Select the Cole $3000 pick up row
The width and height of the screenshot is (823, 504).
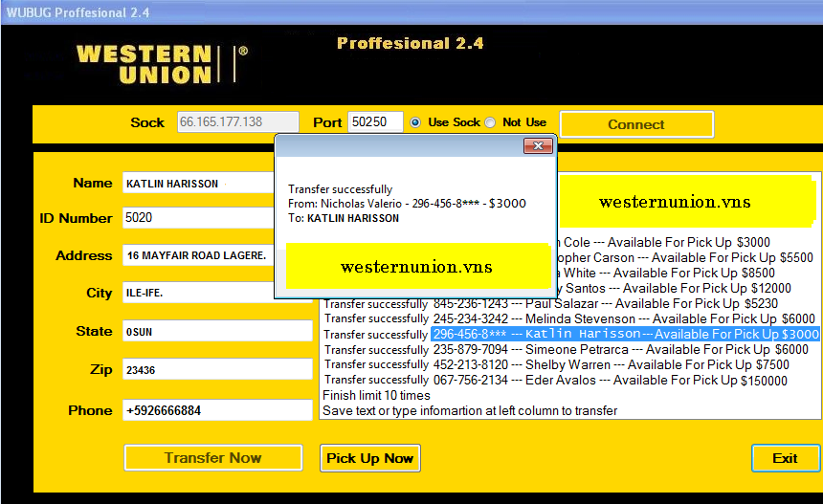pos(664,242)
